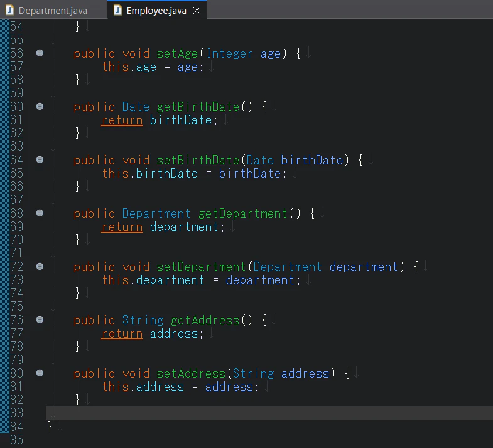Click this.department on line 73

click(x=153, y=280)
